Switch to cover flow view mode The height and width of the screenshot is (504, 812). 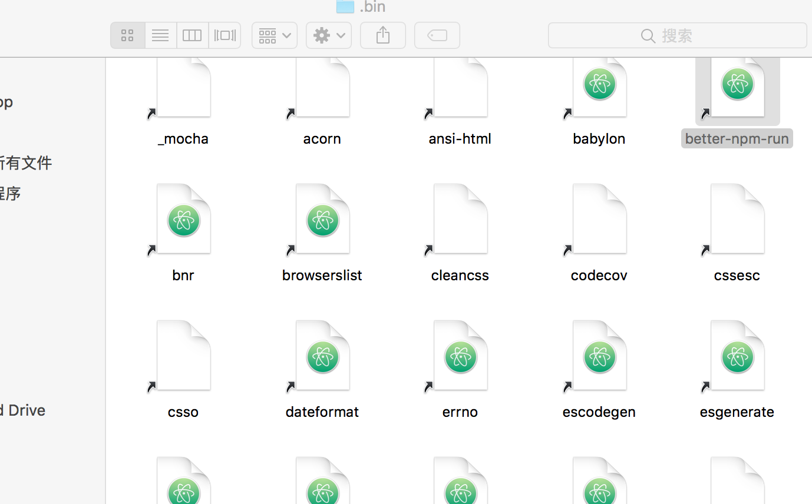click(x=225, y=35)
